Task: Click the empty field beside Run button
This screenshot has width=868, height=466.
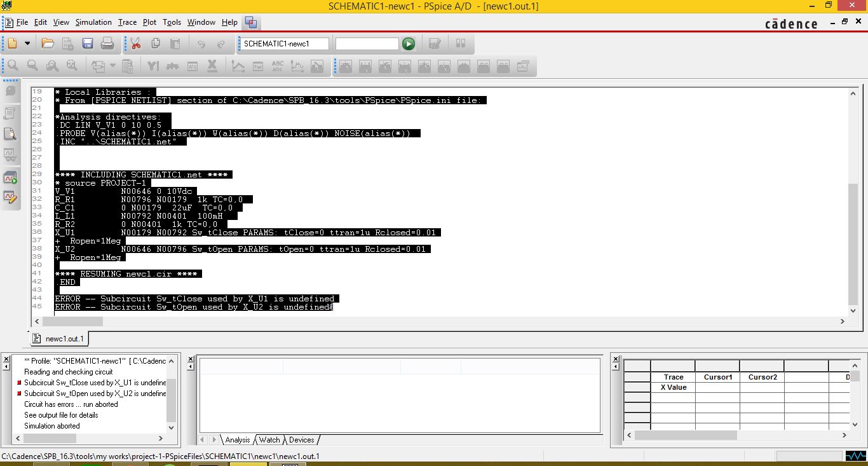Action: coord(367,44)
